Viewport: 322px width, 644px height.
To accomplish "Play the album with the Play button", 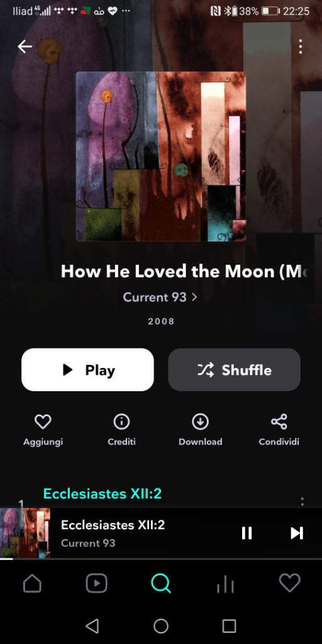I will coord(87,370).
